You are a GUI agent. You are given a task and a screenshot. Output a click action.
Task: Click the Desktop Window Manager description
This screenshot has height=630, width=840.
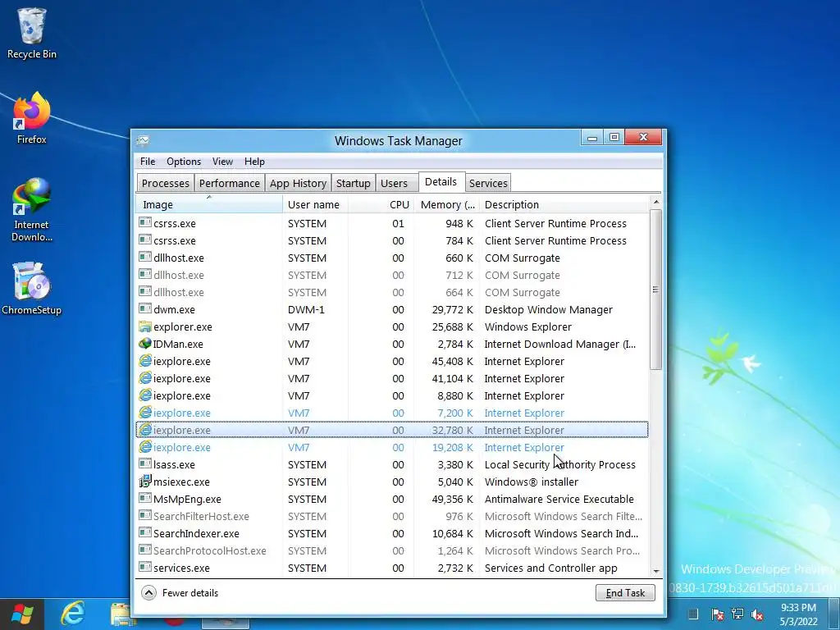(x=549, y=309)
